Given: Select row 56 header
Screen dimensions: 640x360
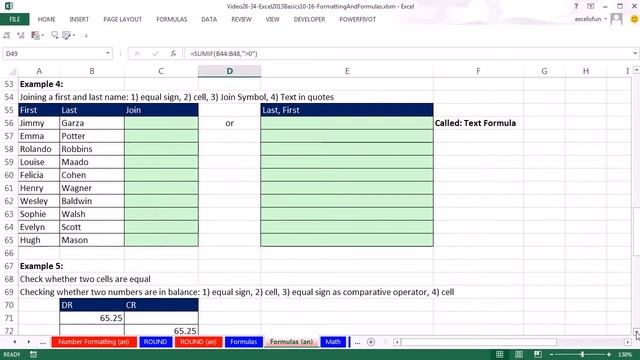Looking at the screenshot, I should point(9,123).
